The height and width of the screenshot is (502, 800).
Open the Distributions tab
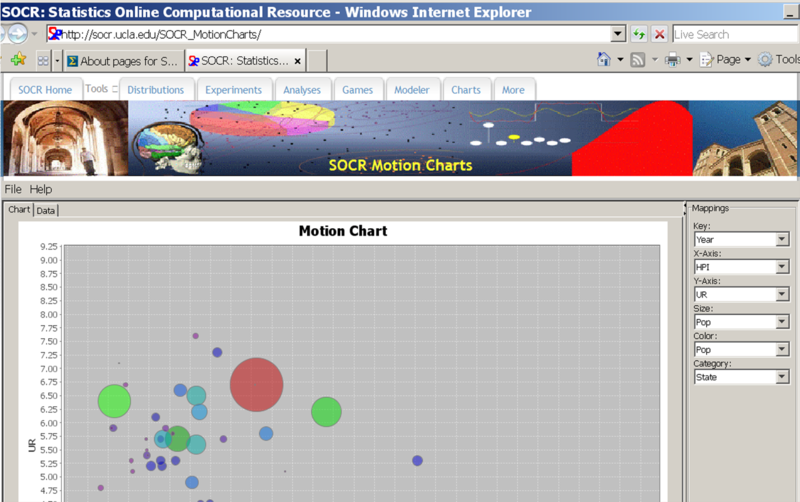pos(156,90)
